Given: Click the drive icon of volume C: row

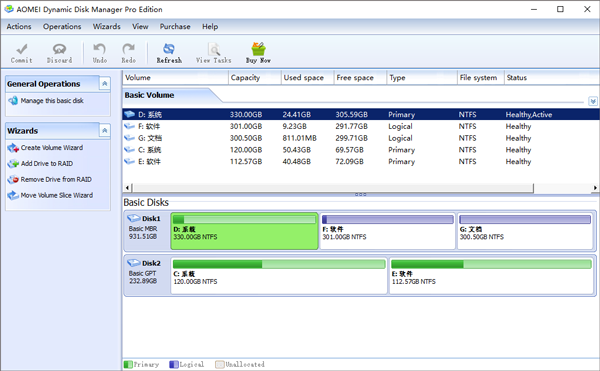Looking at the screenshot, I should 130,150.
